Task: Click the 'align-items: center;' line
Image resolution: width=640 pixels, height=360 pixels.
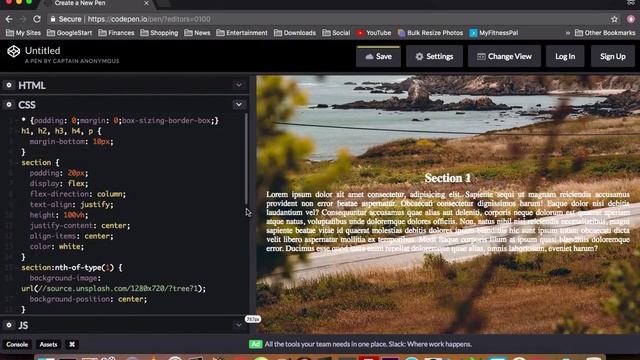Action: (x=71, y=236)
